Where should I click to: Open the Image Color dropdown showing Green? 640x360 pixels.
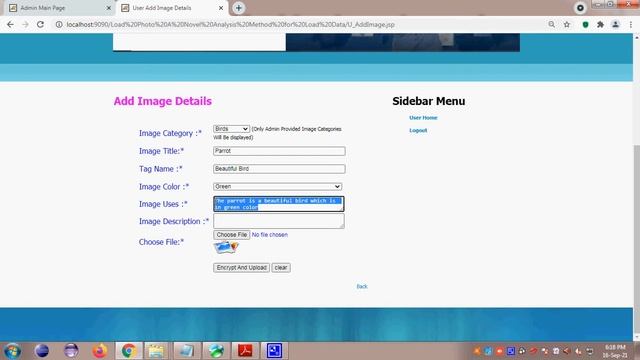278,187
